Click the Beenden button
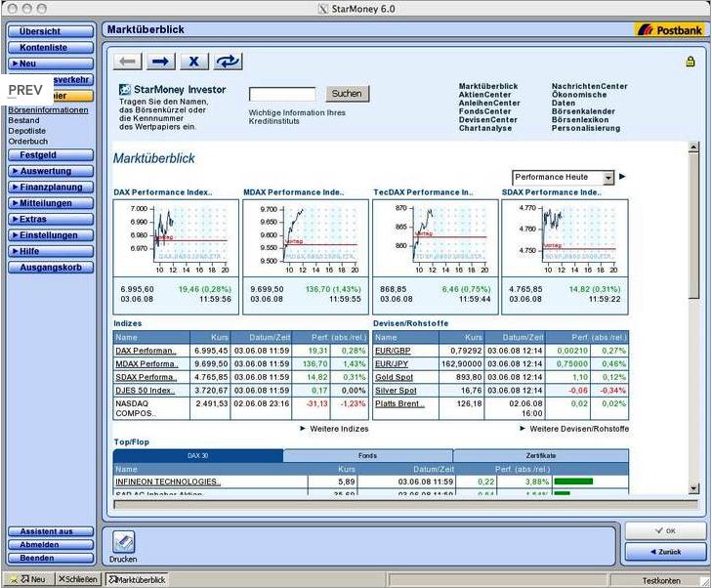 [51, 558]
